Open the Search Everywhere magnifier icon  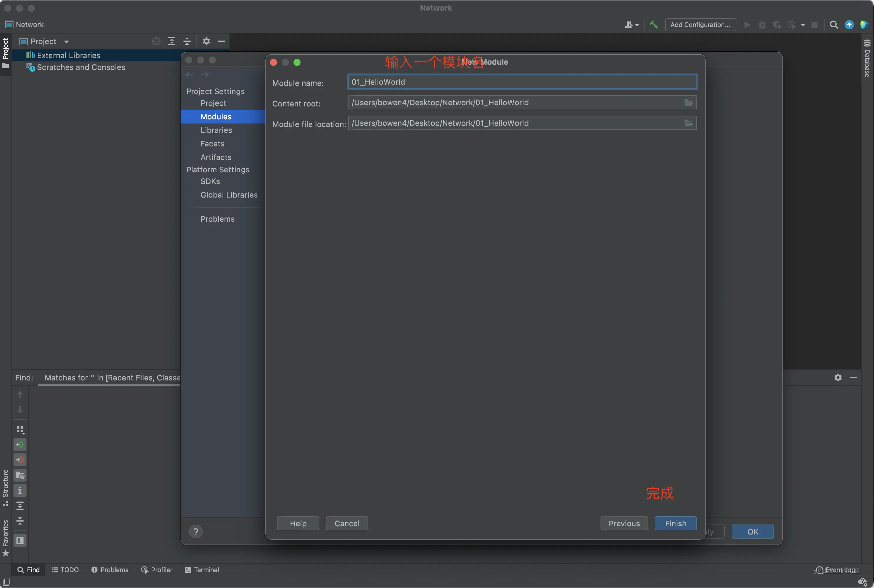(833, 25)
